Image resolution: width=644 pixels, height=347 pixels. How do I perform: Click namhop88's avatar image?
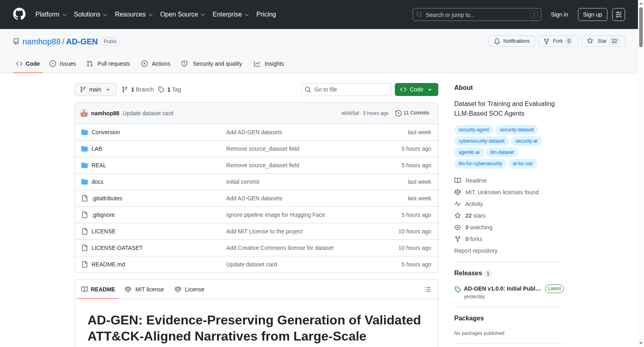point(84,113)
